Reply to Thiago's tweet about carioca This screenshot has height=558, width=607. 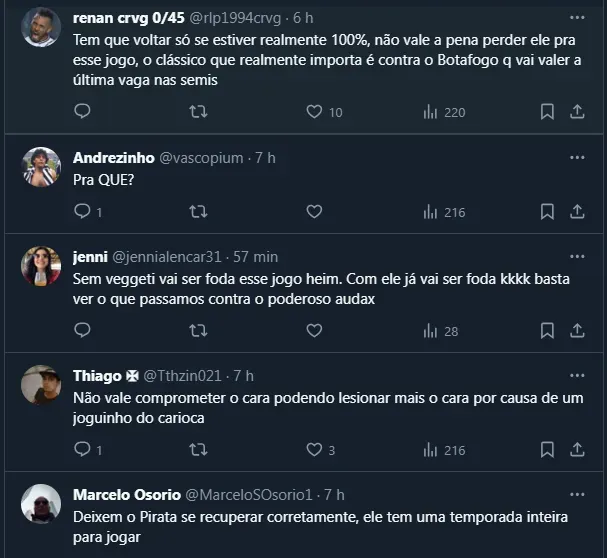click(x=82, y=449)
